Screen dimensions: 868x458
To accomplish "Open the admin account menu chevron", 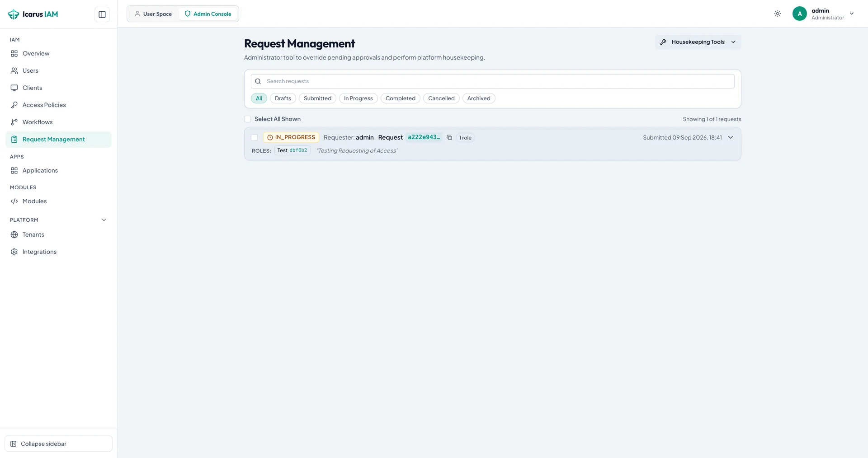I will tap(852, 14).
